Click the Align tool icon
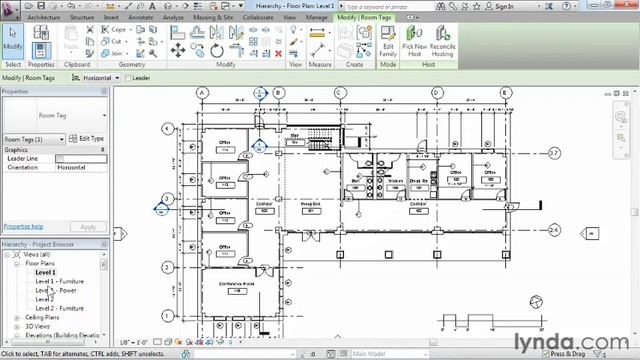The width and height of the screenshot is (640, 360). 178,32
